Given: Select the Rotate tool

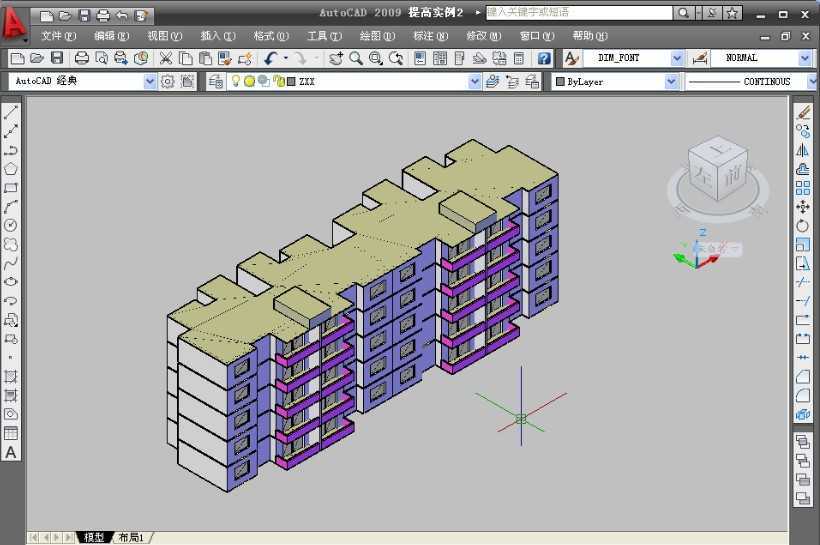Looking at the screenshot, I should pos(803,225).
